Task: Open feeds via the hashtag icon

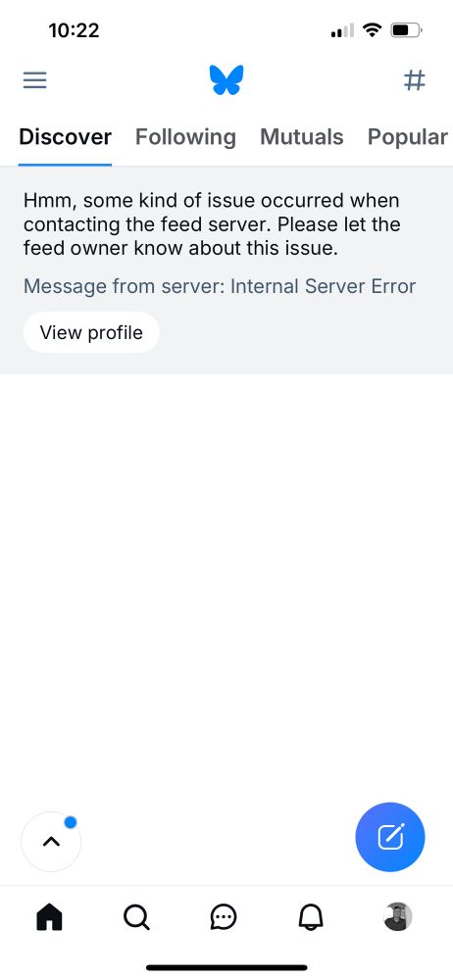Action: coord(414,80)
